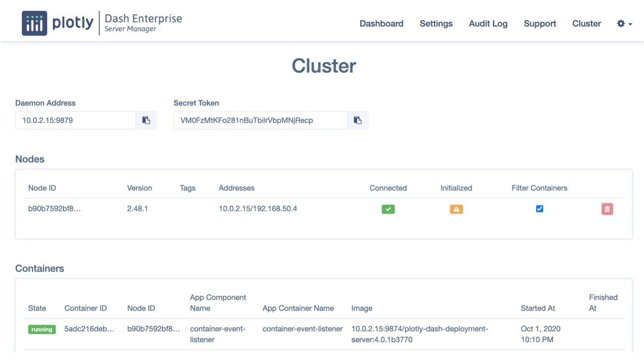Uncheck the node's Filter Containers box
This screenshot has width=644, height=362.
point(539,208)
